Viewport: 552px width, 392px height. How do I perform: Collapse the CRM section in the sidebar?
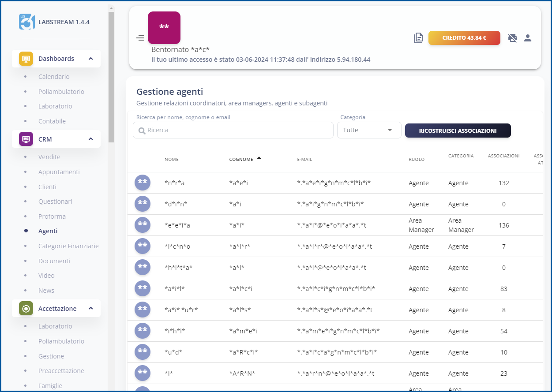click(x=91, y=138)
